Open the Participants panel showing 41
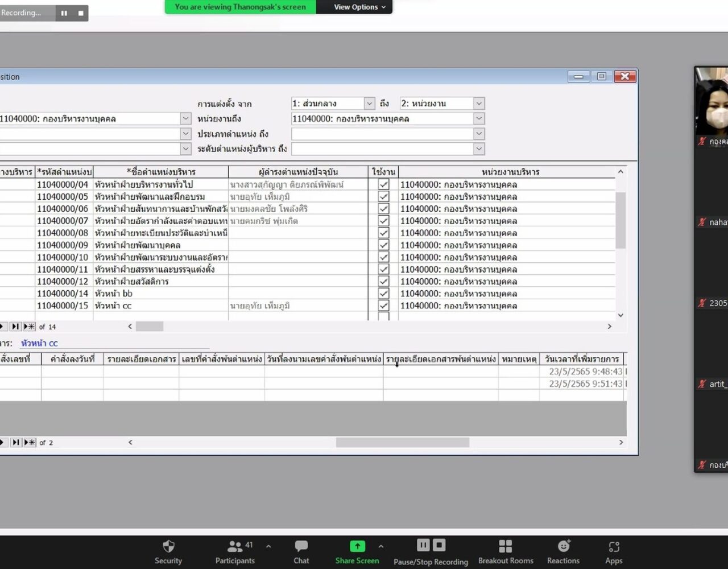This screenshot has height=569, width=728. click(x=235, y=552)
